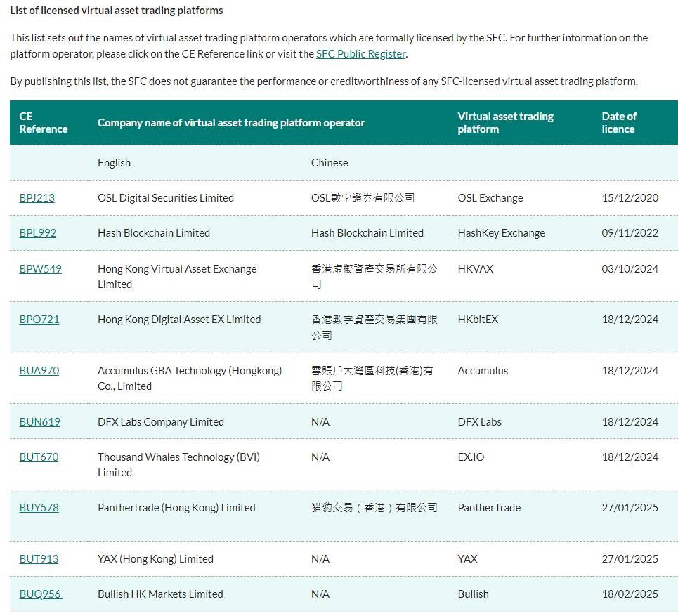Image resolution: width=678 pixels, height=616 pixels.
Task: Open CE Reference BUA970 link
Action: coord(39,371)
